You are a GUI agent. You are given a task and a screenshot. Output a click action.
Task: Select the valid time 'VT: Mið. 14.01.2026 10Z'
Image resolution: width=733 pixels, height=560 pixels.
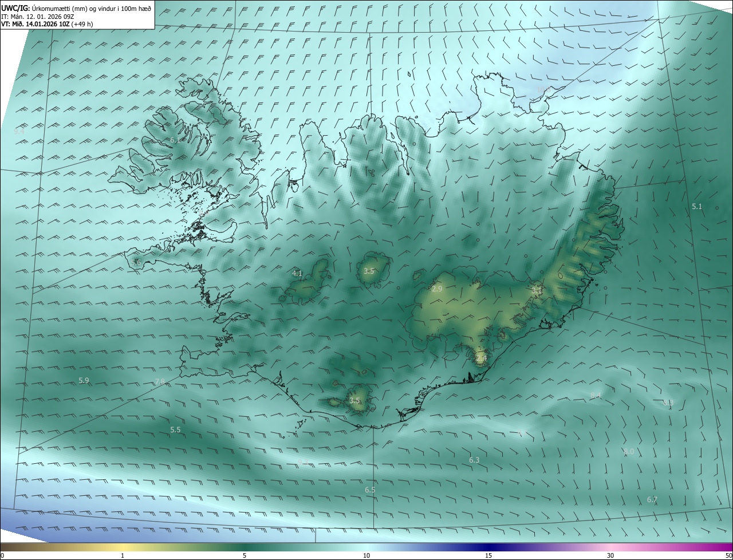pyautogui.click(x=35, y=23)
